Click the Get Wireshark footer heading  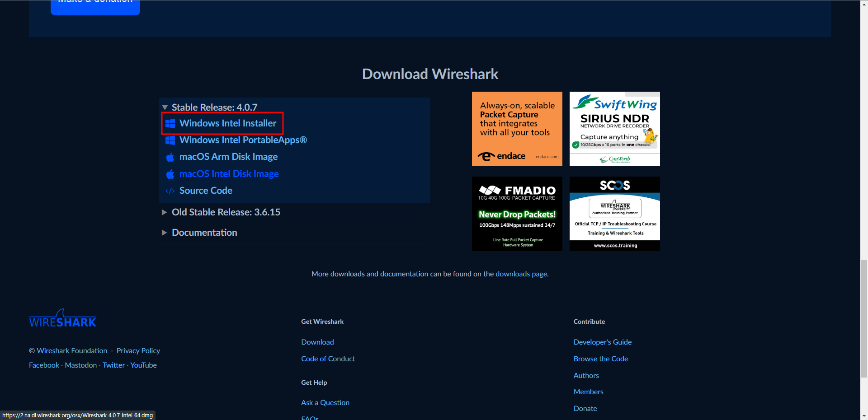click(322, 322)
